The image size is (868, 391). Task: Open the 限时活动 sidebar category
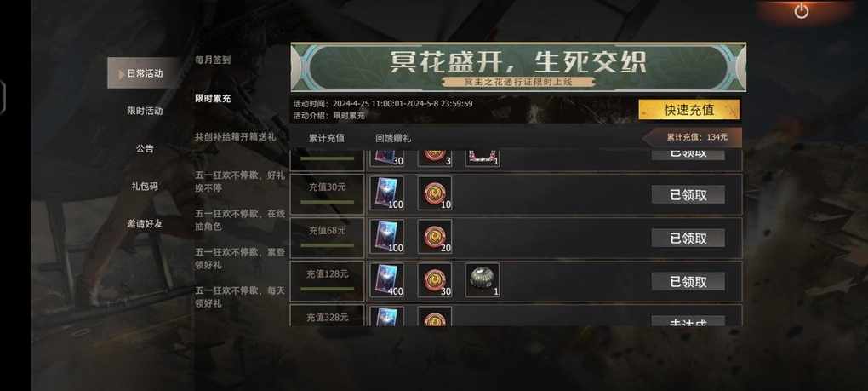(x=145, y=111)
